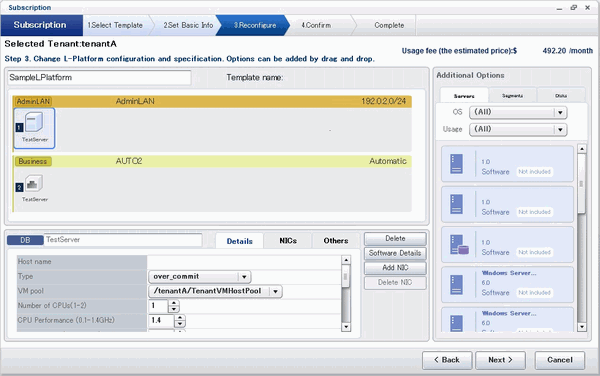The height and width of the screenshot is (376, 600).
Task: Open OS filter dropdown
Action: (560, 112)
